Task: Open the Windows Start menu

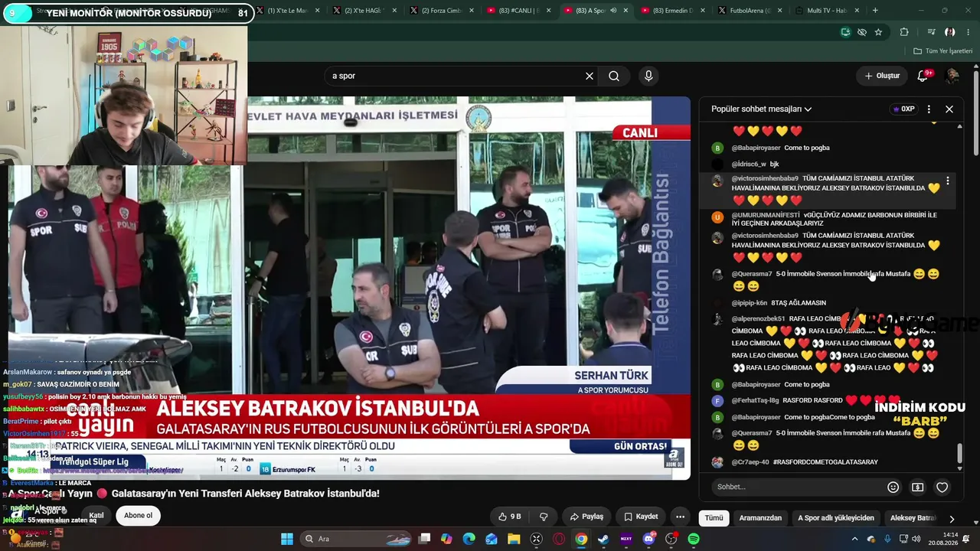Action: click(x=287, y=539)
